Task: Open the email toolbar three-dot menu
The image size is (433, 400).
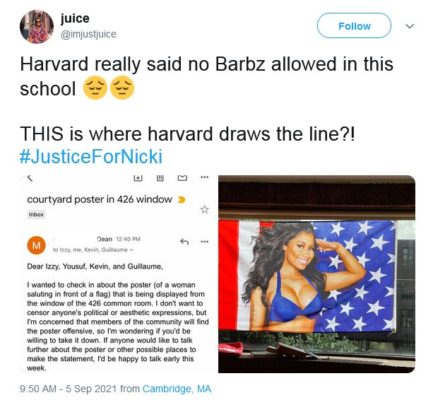Action: (x=204, y=178)
